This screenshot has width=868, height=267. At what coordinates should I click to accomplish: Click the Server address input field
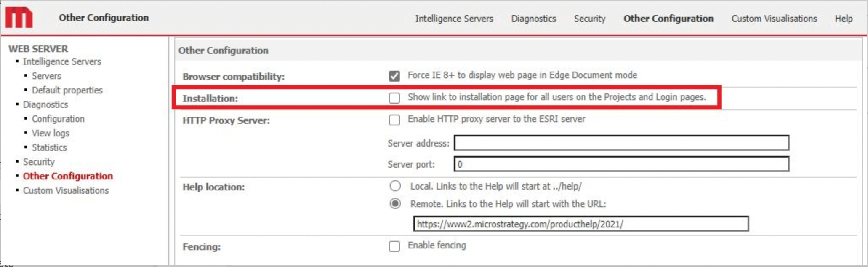[x=621, y=143]
